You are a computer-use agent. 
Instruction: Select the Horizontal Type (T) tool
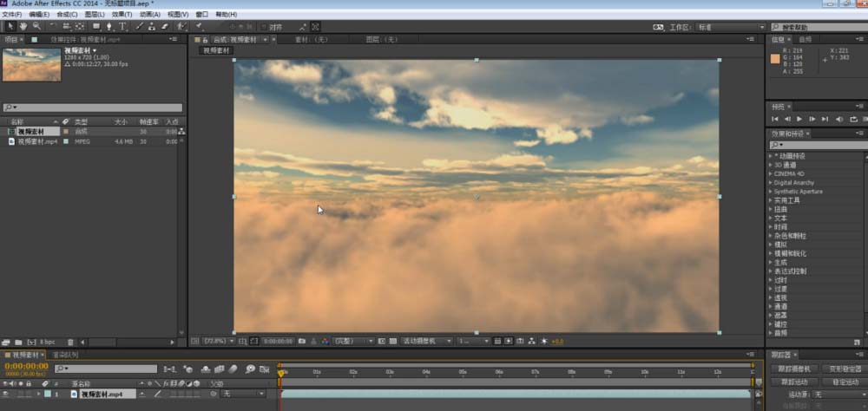[x=122, y=27]
